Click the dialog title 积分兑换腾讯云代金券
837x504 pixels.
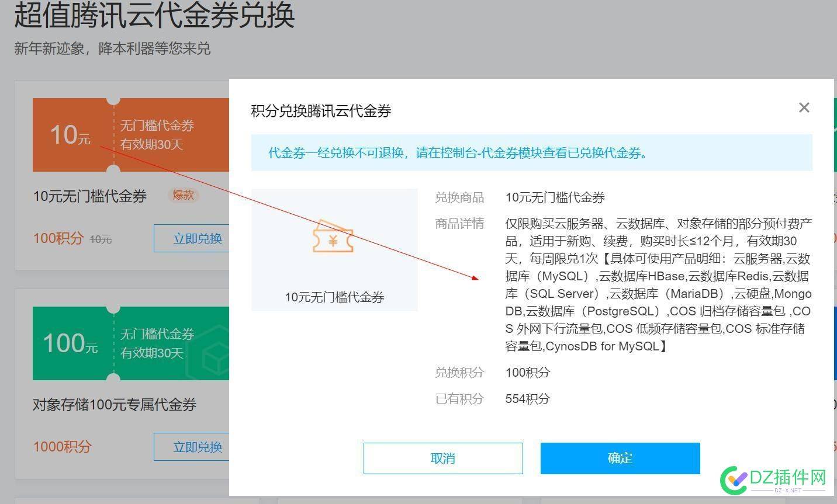[321, 111]
